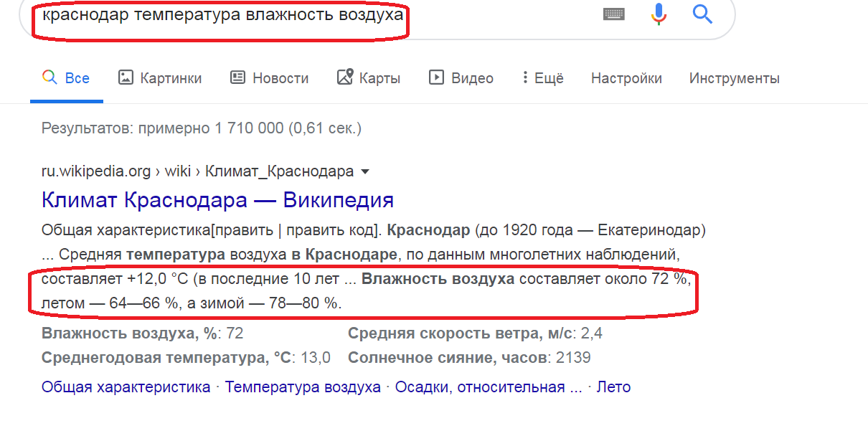Open the Температура воздуха sitelink
The width and height of the screenshot is (868, 431).
(303, 387)
